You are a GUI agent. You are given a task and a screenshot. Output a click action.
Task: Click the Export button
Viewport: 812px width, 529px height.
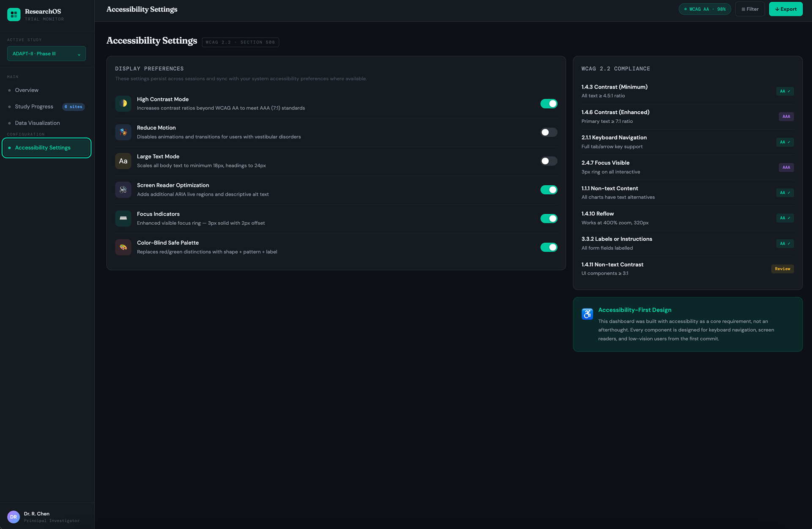click(x=785, y=9)
